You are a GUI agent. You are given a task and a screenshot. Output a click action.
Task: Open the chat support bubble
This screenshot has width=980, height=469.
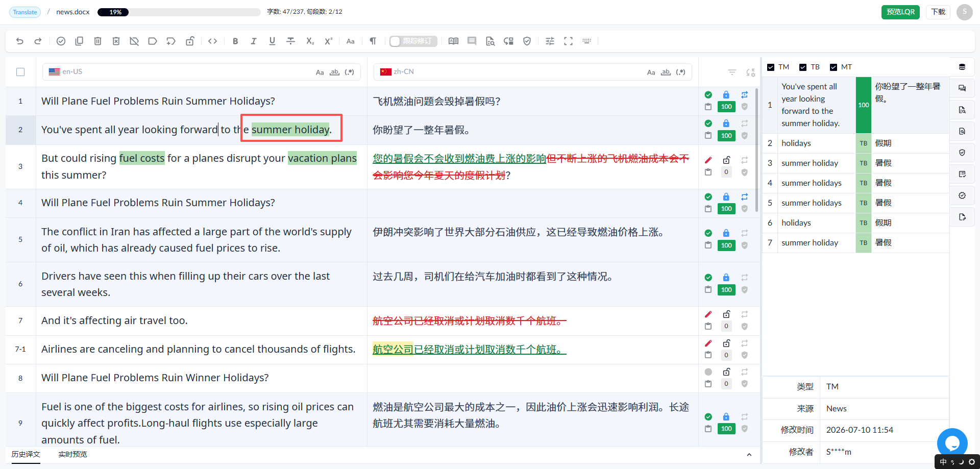tap(952, 443)
